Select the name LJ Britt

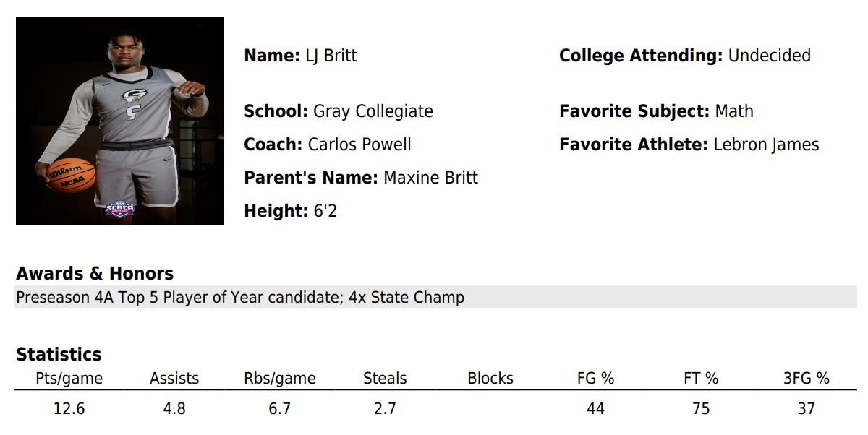[330, 56]
